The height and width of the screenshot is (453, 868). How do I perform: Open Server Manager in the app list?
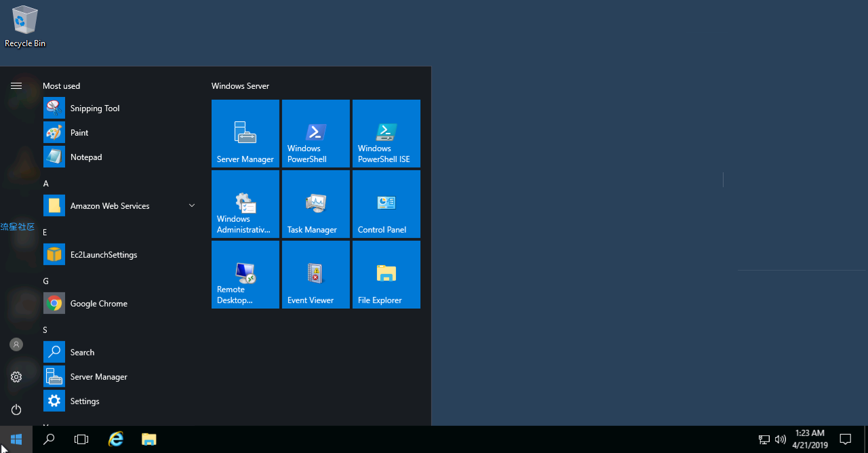(119, 377)
